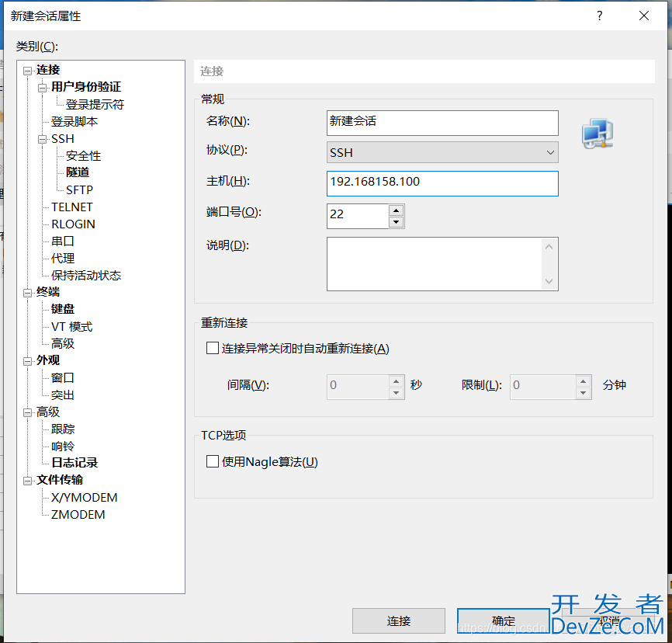Screen dimensions: 672x643
Task: Select X/YMODEM tree item
Action: (85, 497)
